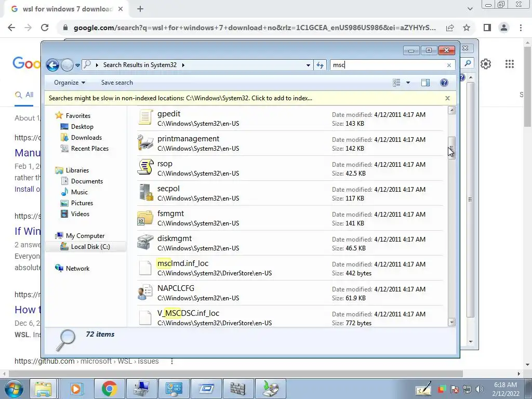Click the Explorer Forward arrow button
This screenshot has width=532, height=399.
67,65
